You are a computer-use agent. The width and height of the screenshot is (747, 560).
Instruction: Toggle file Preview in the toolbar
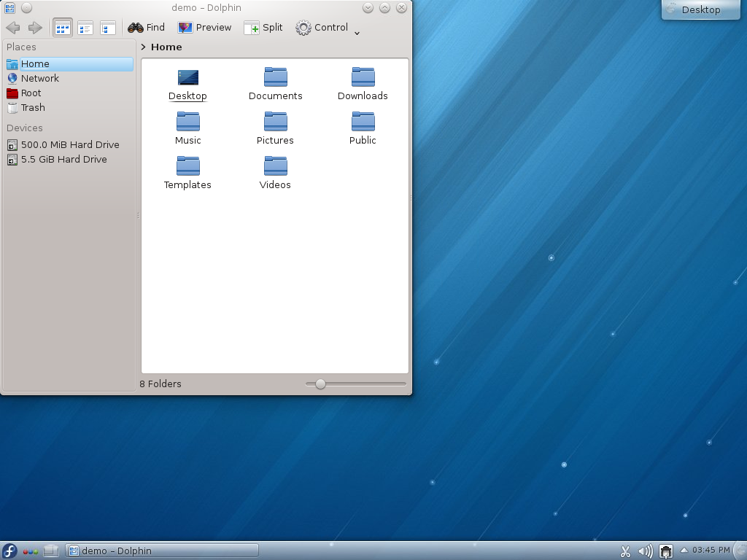pyautogui.click(x=204, y=28)
